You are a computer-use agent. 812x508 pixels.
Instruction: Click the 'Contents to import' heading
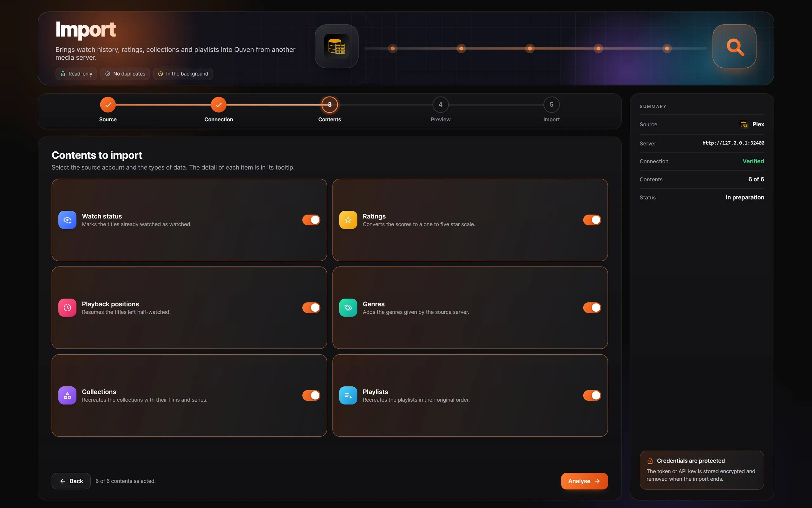coord(97,155)
